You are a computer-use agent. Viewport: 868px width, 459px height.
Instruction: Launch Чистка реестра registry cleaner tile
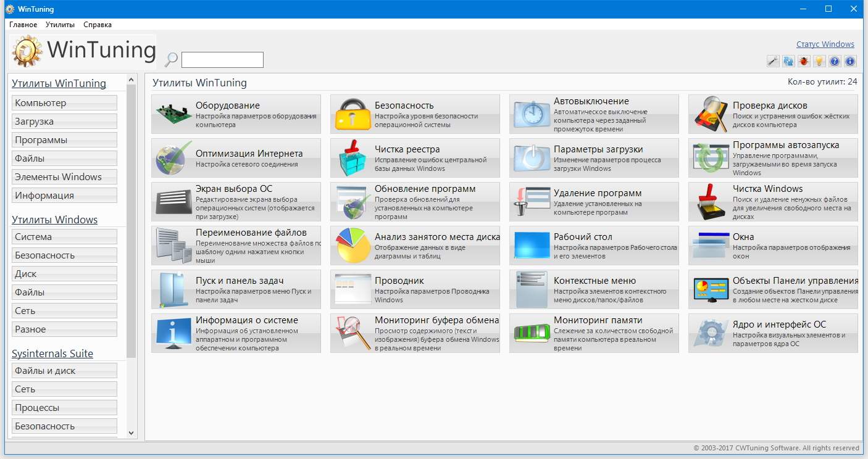click(x=415, y=158)
